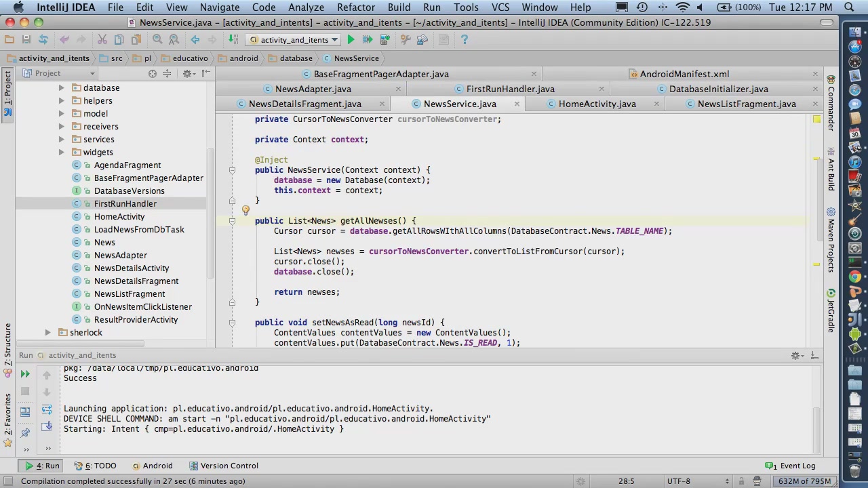This screenshot has height=488, width=868.
Task: Click the yellow error stripe indicator square
Action: click(816, 119)
